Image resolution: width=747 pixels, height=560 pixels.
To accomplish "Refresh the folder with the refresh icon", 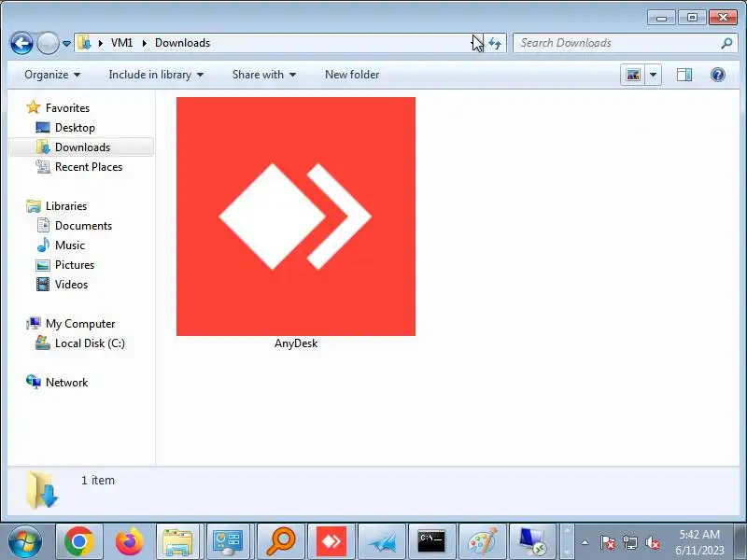I will [495, 43].
